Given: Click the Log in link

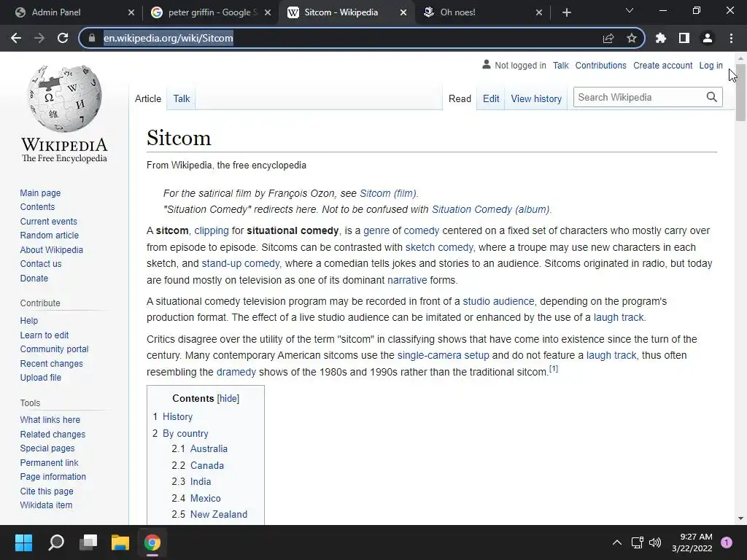Looking at the screenshot, I should tap(711, 65).
